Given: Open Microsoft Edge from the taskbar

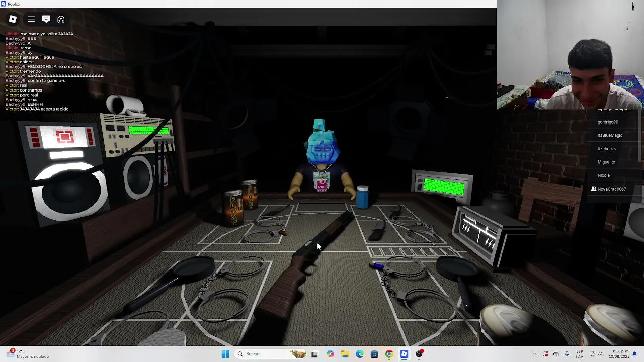Looking at the screenshot, I should pyautogui.click(x=360, y=354).
